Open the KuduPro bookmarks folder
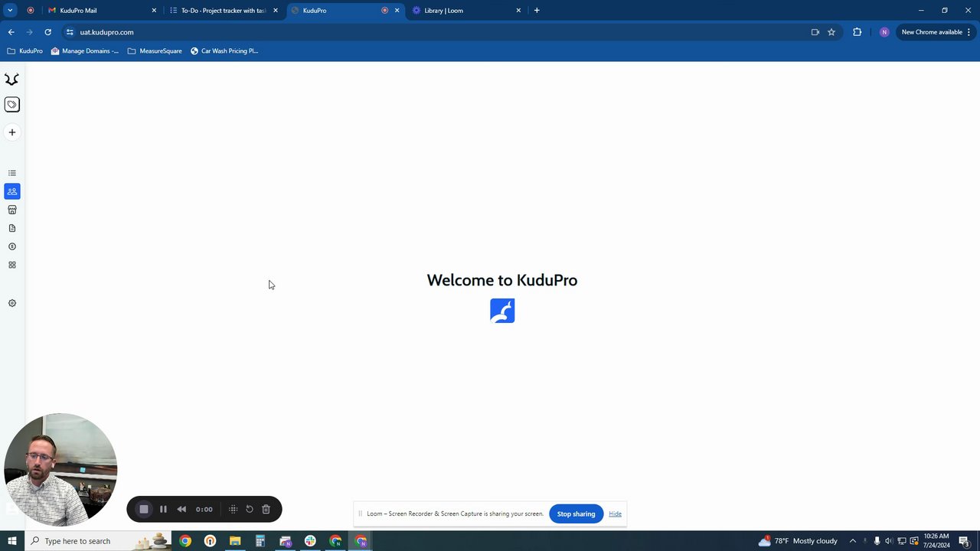The image size is (980, 551). pyautogui.click(x=24, y=51)
